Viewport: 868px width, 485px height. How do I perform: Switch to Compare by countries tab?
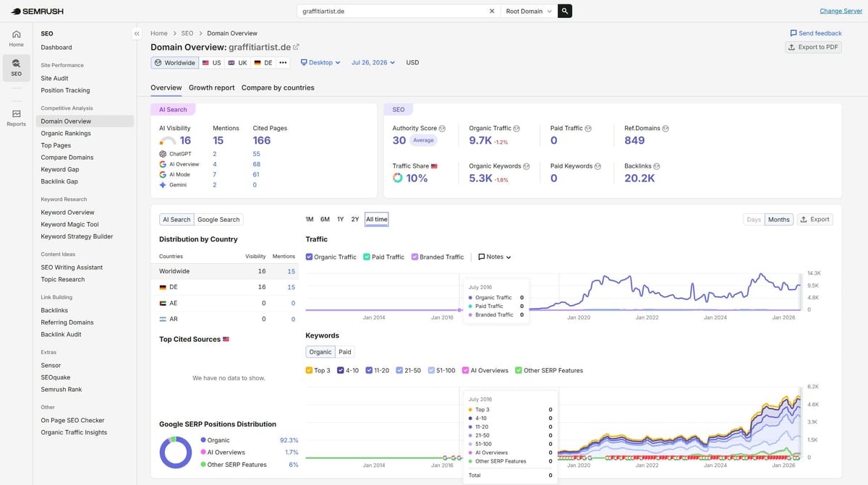(x=278, y=87)
